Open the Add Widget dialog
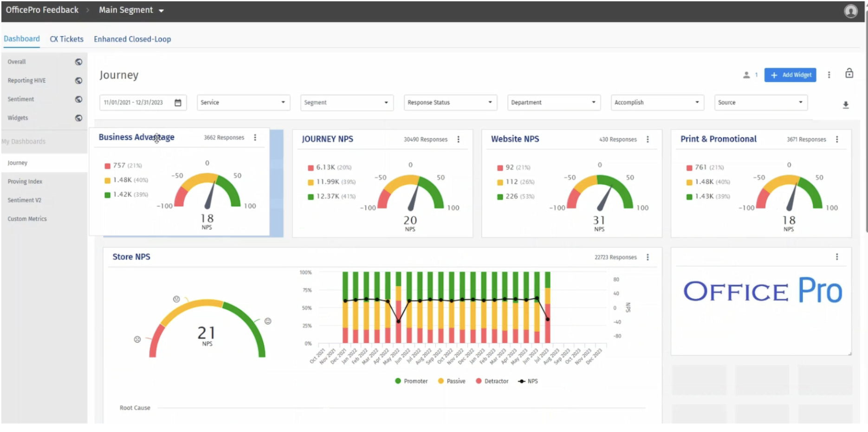 [x=790, y=75]
